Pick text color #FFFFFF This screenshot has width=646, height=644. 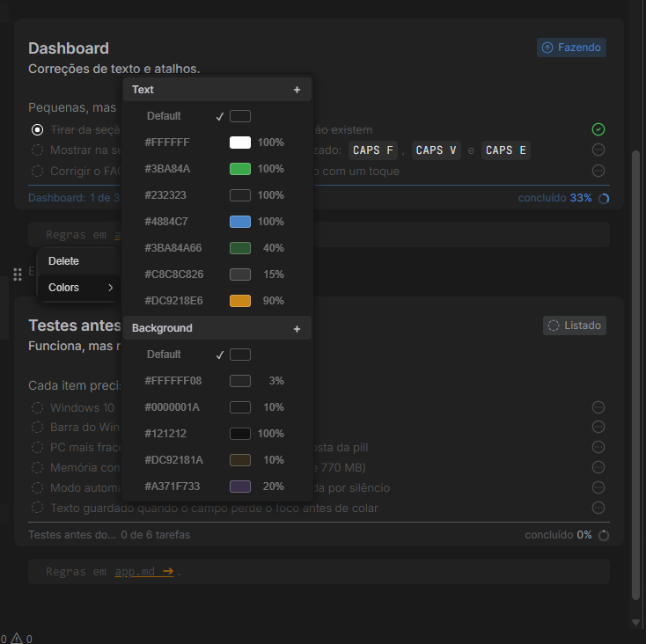click(x=217, y=143)
